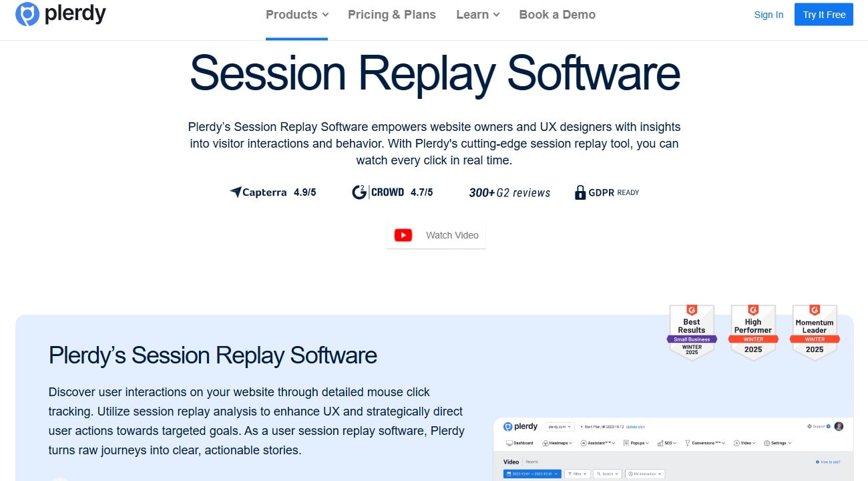The image size is (868, 481).
Task: Click Update plan link in dashboard preview
Action: click(634, 426)
